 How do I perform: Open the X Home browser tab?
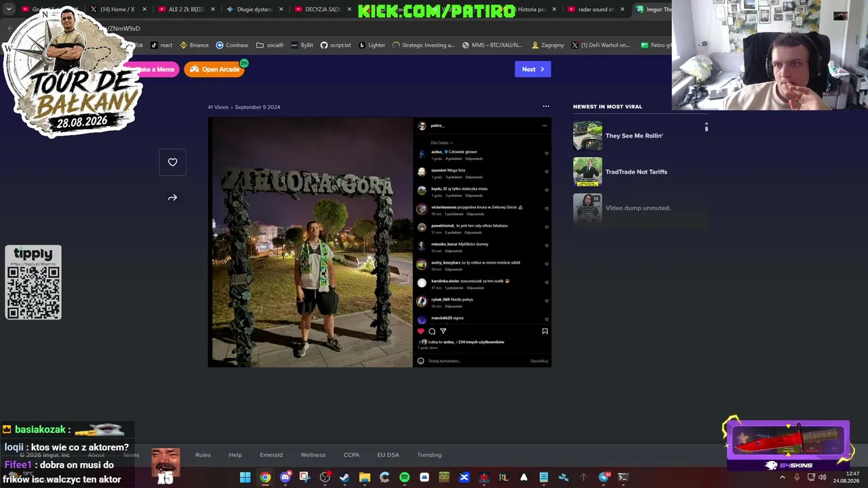click(x=118, y=9)
